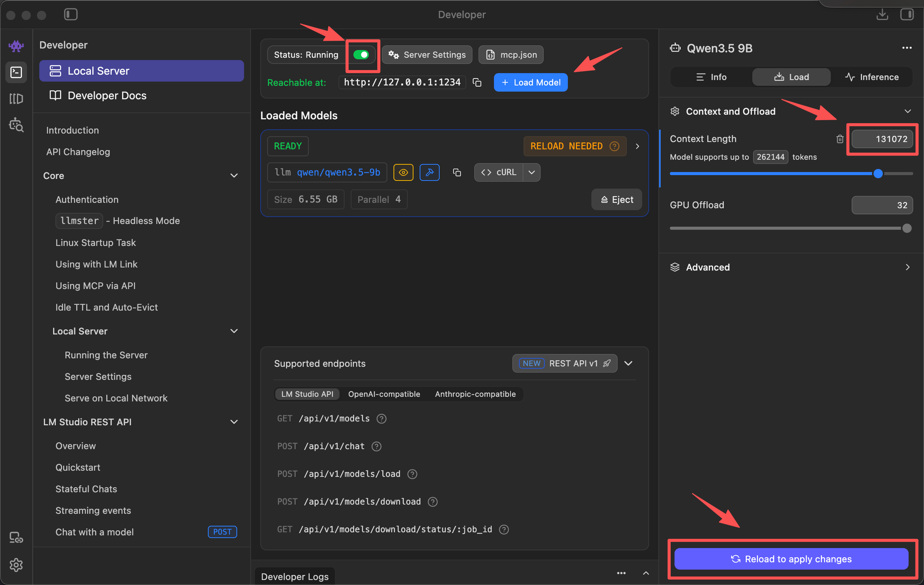Open the LM Link icon near bottom
The image size is (924, 585).
click(x=16, y=537)
